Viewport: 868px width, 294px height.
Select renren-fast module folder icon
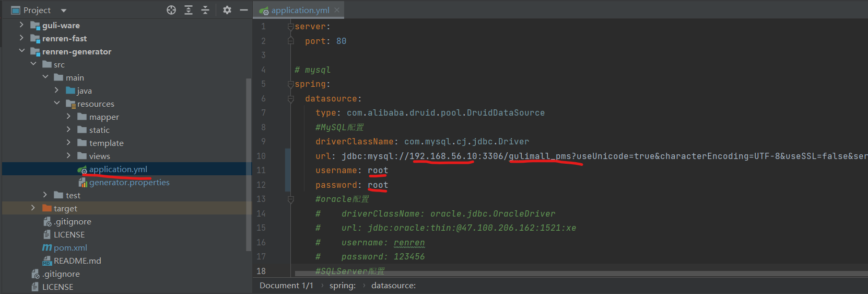coord(35,38)
